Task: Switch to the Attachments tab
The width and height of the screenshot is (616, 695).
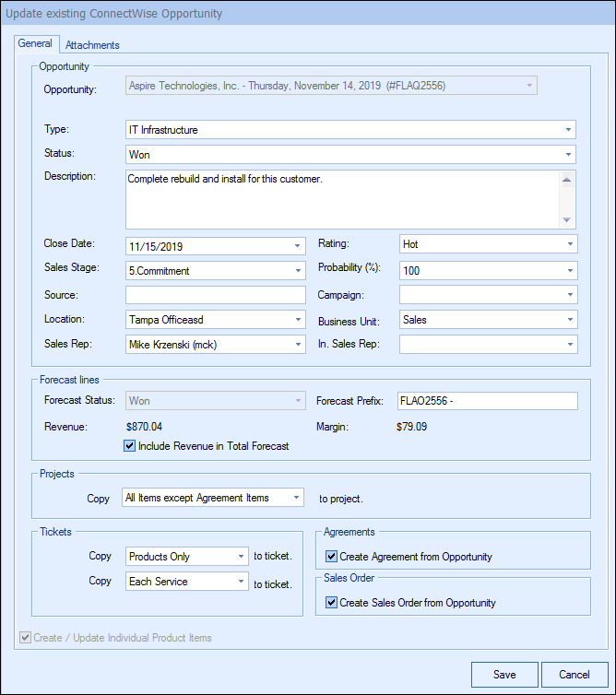Action: pos(92,45)
